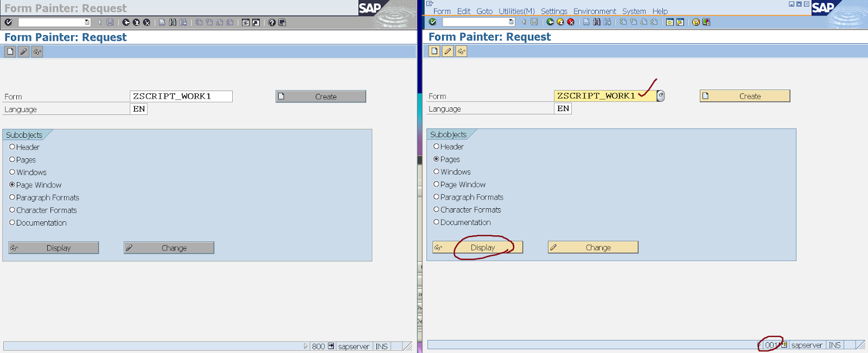868x353 pixels.
Task: Click Customize Local Layout icon in right window
Action: (x=706, y=22)
